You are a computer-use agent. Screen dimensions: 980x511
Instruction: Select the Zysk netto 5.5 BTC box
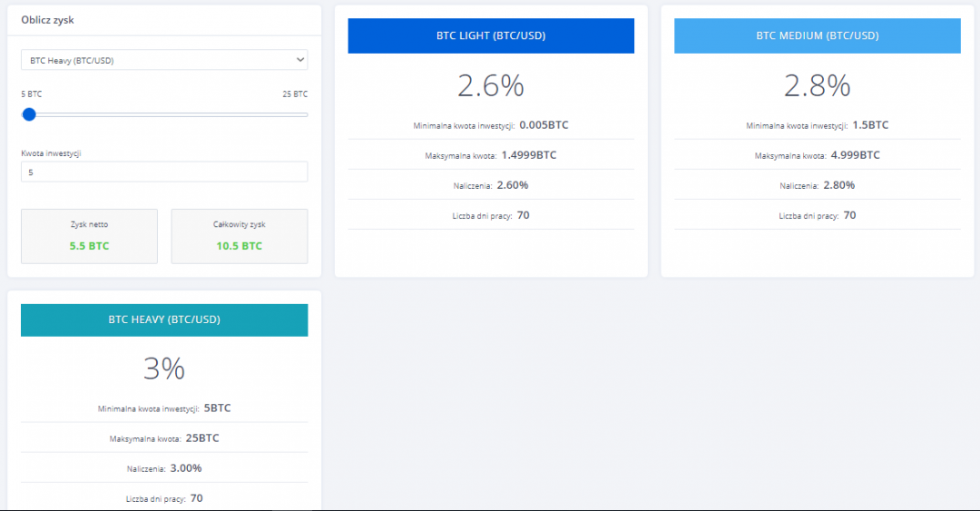89,236
